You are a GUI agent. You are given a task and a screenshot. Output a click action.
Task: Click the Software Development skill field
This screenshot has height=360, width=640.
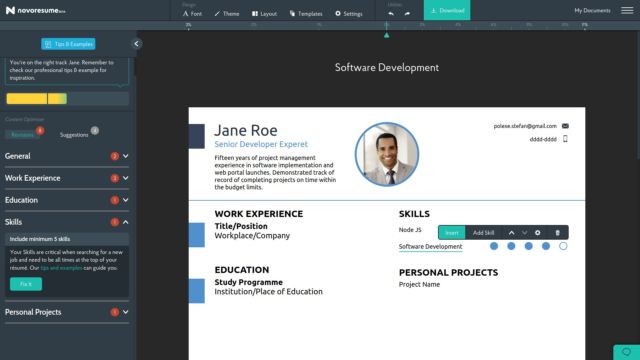tap(430, 247)
